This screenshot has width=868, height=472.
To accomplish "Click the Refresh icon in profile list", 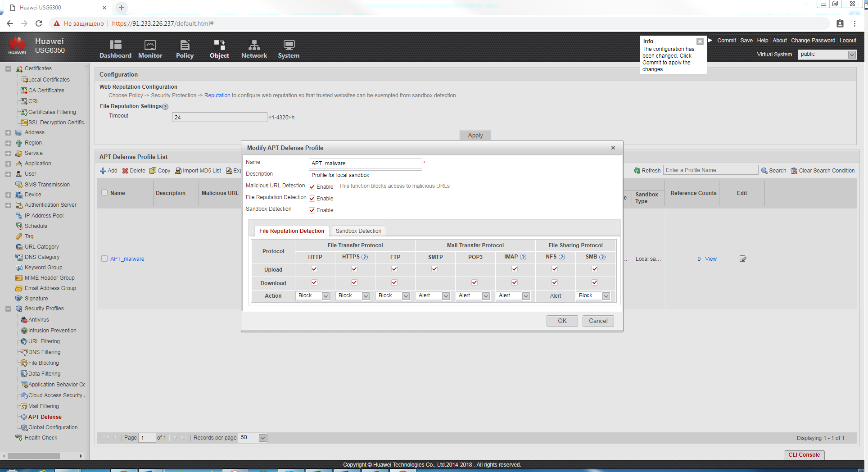I will click(637, 171).
